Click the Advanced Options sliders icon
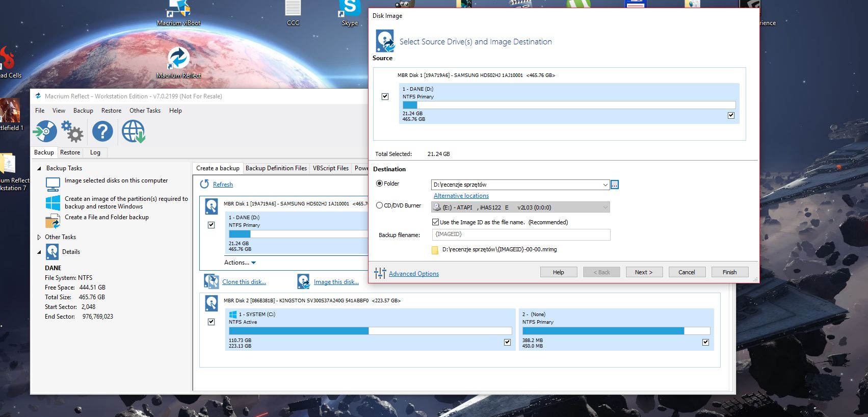 (x=380, y=273)
